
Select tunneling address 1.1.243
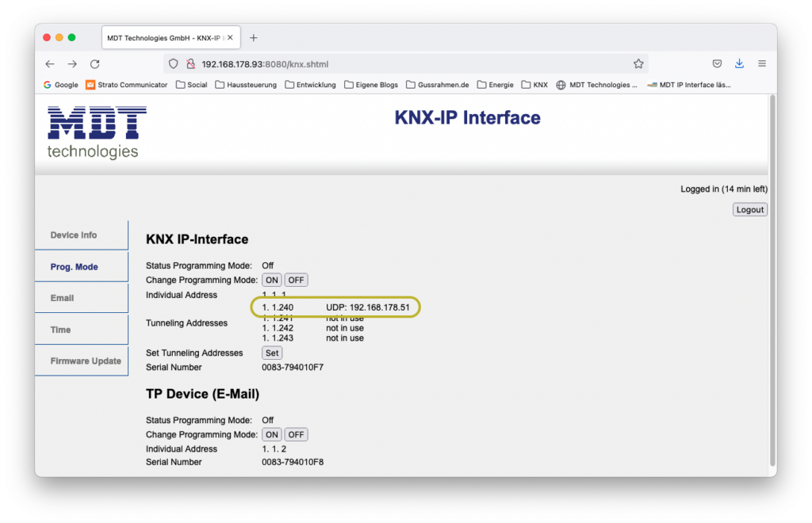tap(278, 338)
